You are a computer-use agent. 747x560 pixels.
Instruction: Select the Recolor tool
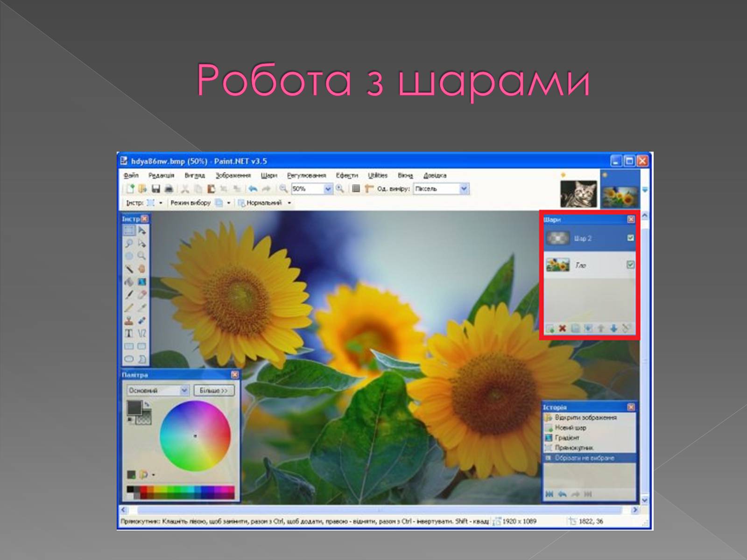142,321
